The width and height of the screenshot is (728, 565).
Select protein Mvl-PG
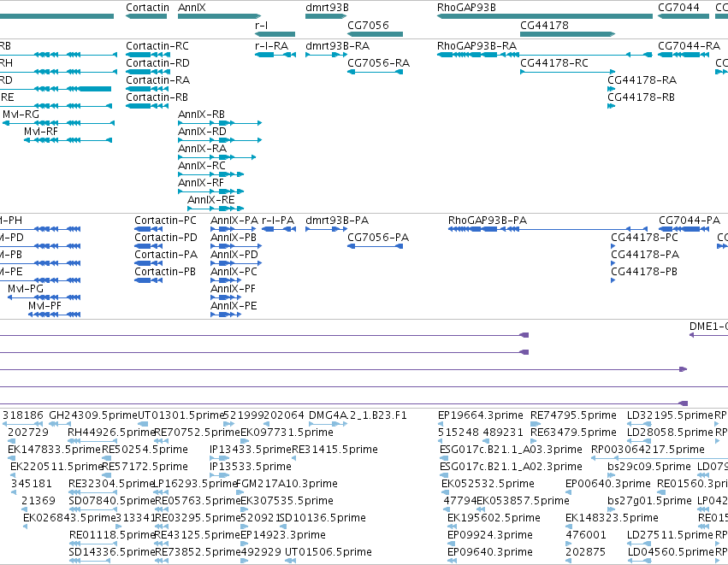[x=25, y=289]
